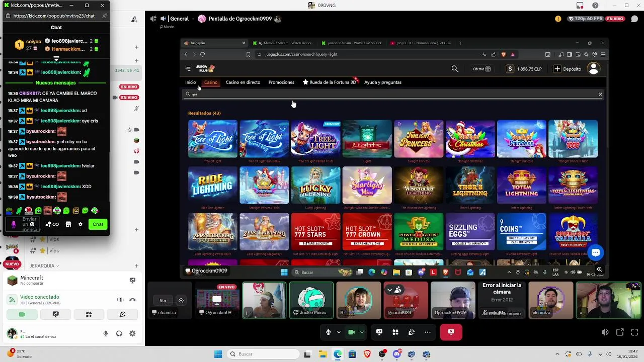Show hidden tray icons arrow on the taskbar
The width and height of the screenshot is (644, 362).
tap(557, 354)
